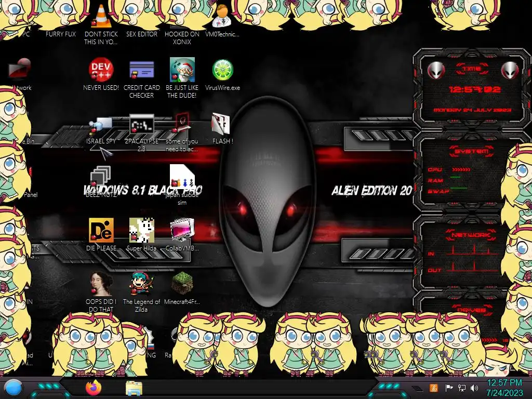The height and width of the screenshot is (399, 532).
Task: Open the Minecraft4Fr... grass block icon
Action: coord(182,283)
